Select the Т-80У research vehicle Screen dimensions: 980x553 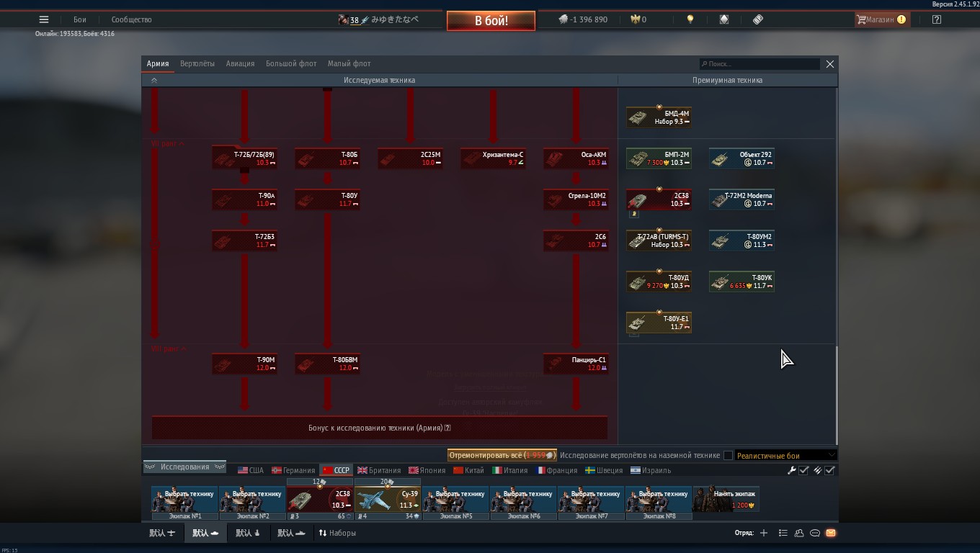[x=327, y=199]
